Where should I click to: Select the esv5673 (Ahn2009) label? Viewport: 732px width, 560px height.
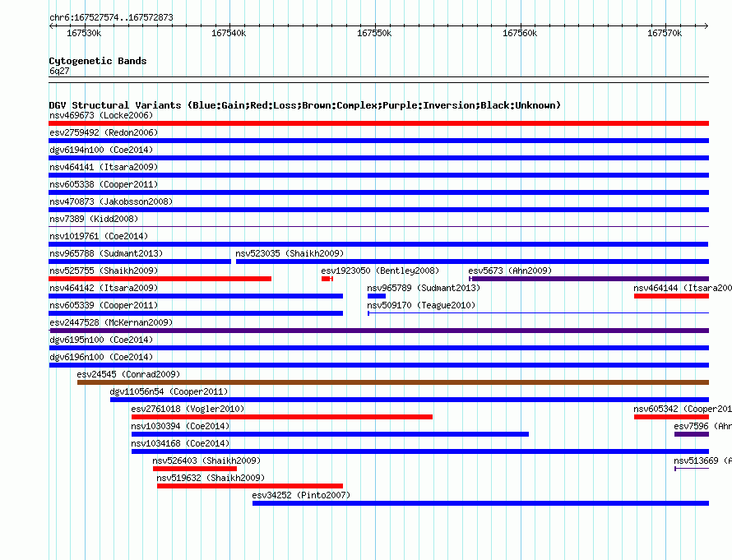[x=510, y=271]
